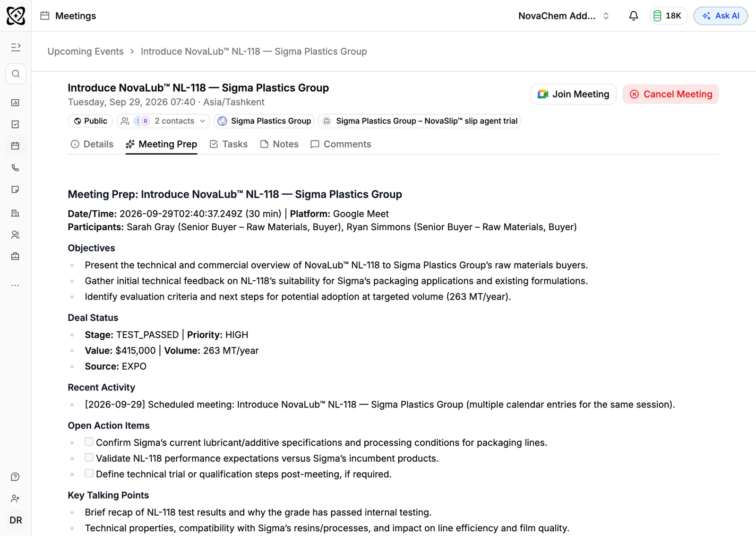Click the 'Stage: TEST_PASSED | Priority: HIGH' line
The width and height of the screenshot is (756, 536).
click(x=166, y=335)
